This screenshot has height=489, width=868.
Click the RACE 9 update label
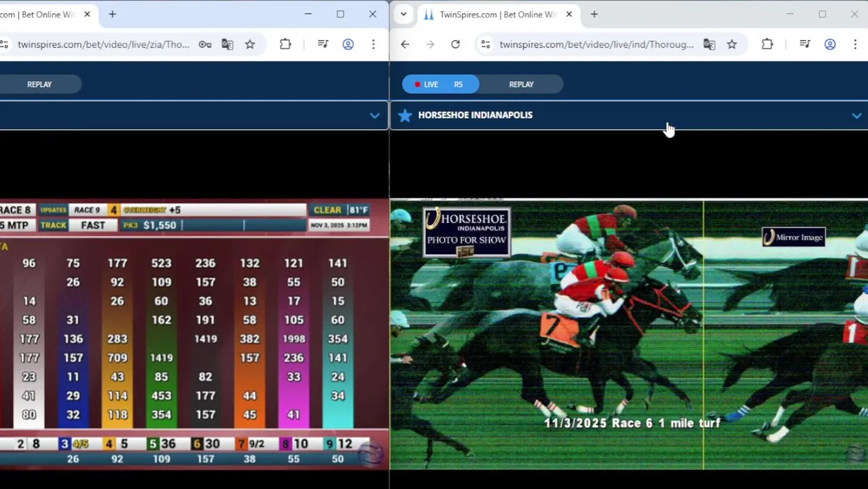coord(87,210)
